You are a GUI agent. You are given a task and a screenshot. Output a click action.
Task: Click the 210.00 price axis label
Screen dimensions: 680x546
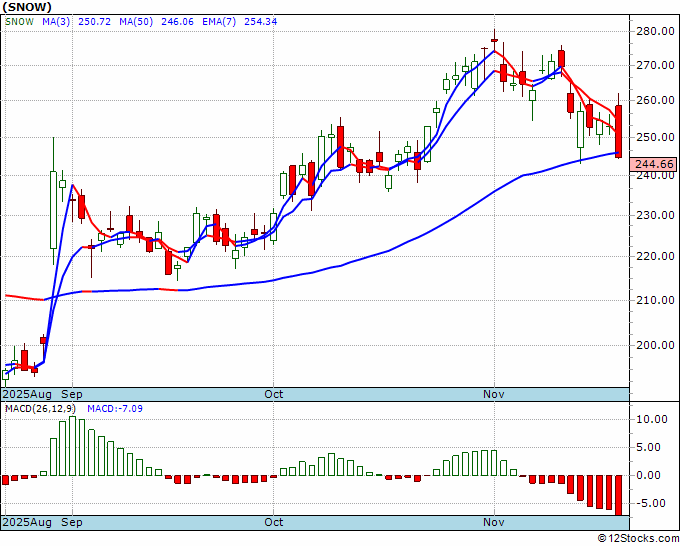[x=655, y=300]
